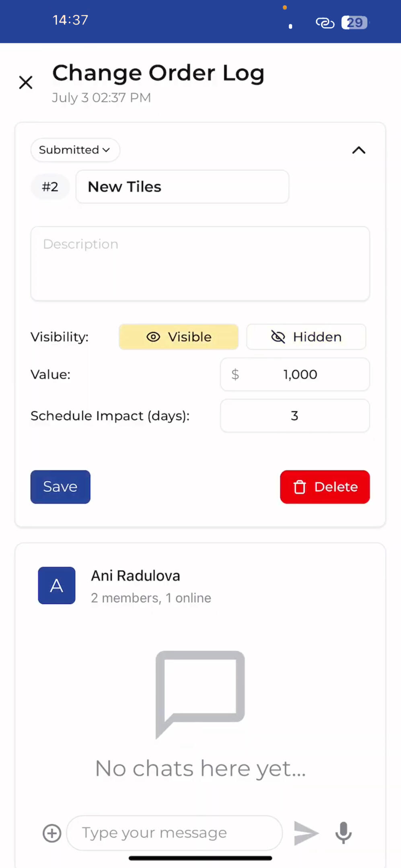The width and height of the screenshot is (401, 868).
Task: Open the Submitted status dropdown
Action: click(75, 150)
